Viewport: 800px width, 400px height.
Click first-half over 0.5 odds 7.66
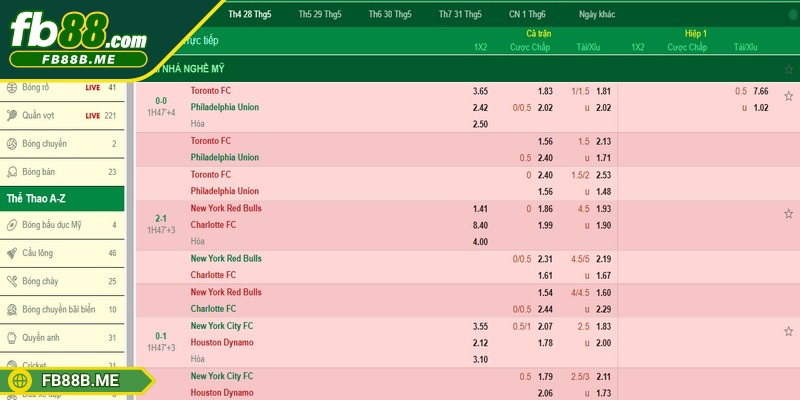761,91
